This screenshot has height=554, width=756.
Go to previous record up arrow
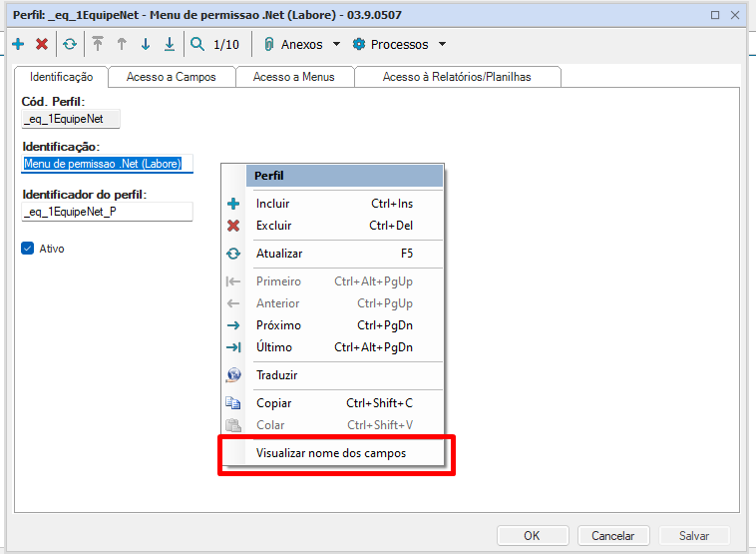tap(122, 44)
